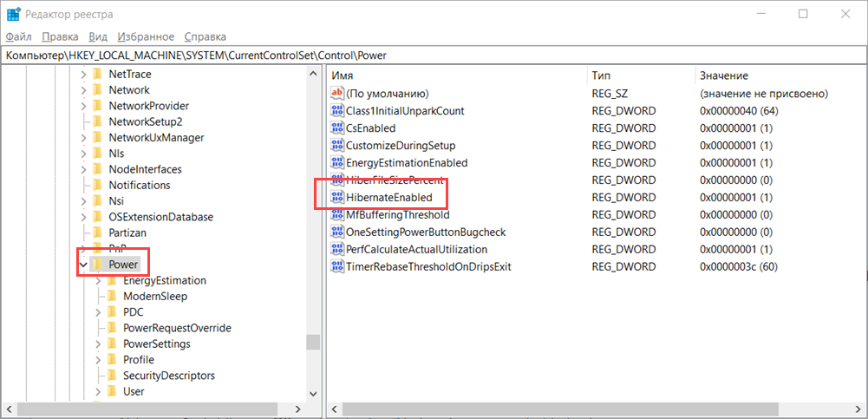Click the string icon of (По умолчанию) value
Viewport: 868px width, 419px height.
click(337, 93)
